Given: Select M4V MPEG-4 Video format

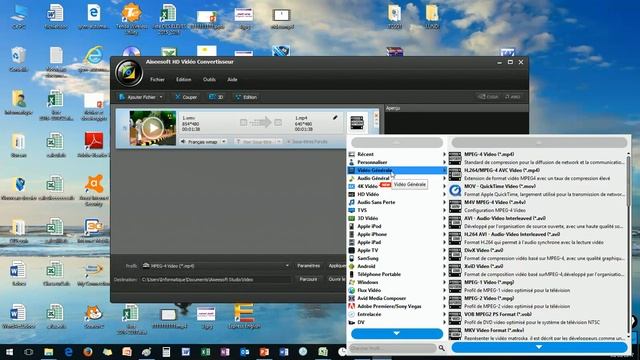Looking at the screenshot, I should coord(537,206).
